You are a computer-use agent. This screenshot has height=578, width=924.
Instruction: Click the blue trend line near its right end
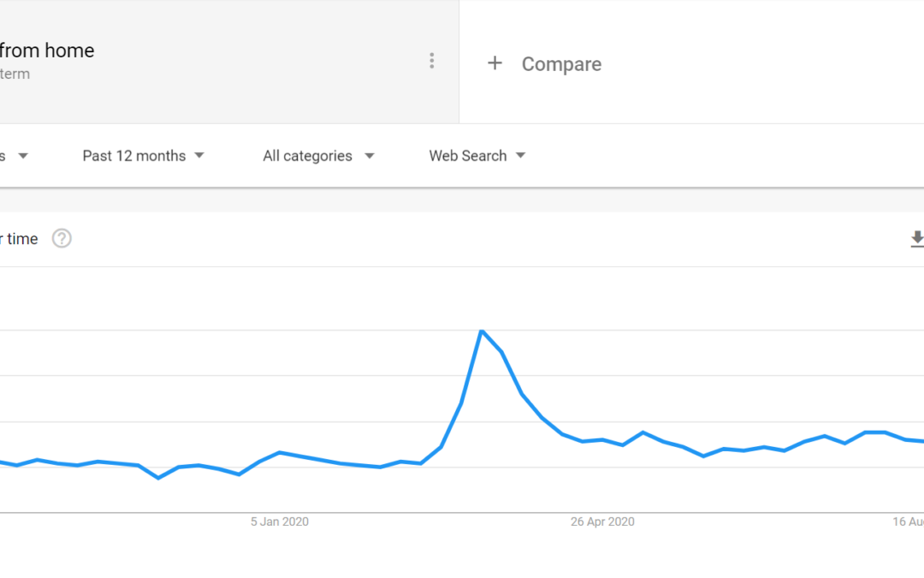[x=873, y=432]
